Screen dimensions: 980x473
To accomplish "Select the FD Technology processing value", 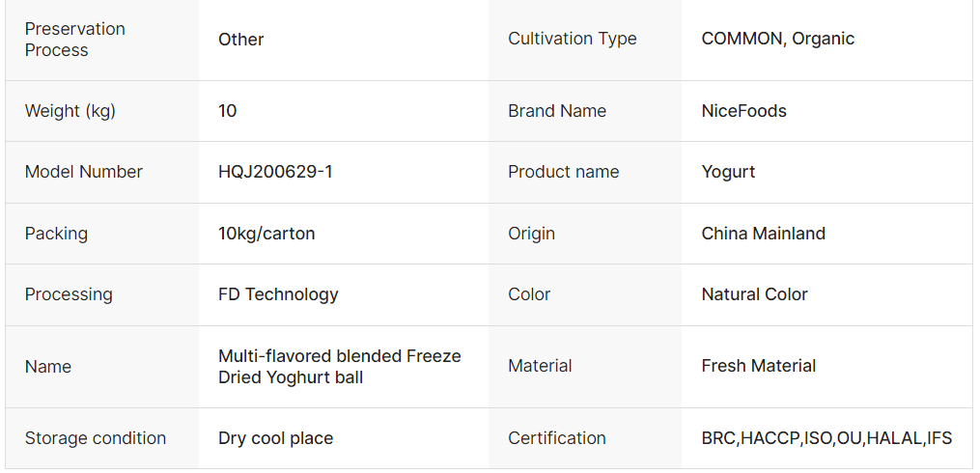I will point(278,294).
